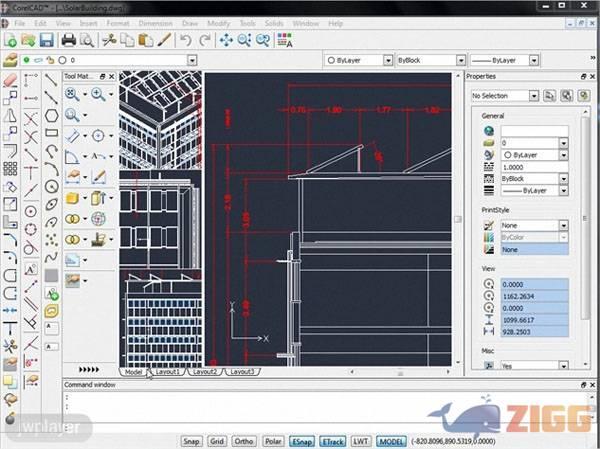600x449 pixels.
Task: Click the Paste clipboard icon
Action: coord(146,40)
